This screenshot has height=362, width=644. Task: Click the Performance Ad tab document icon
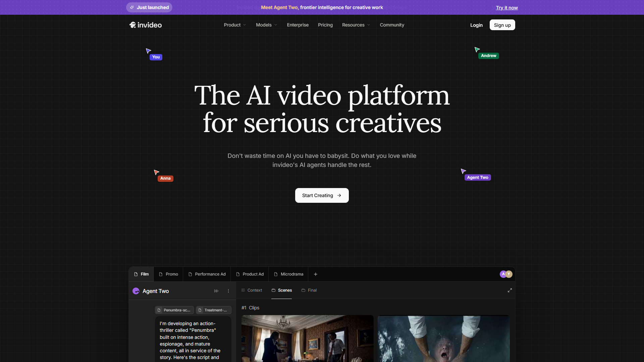coord(190,274)
